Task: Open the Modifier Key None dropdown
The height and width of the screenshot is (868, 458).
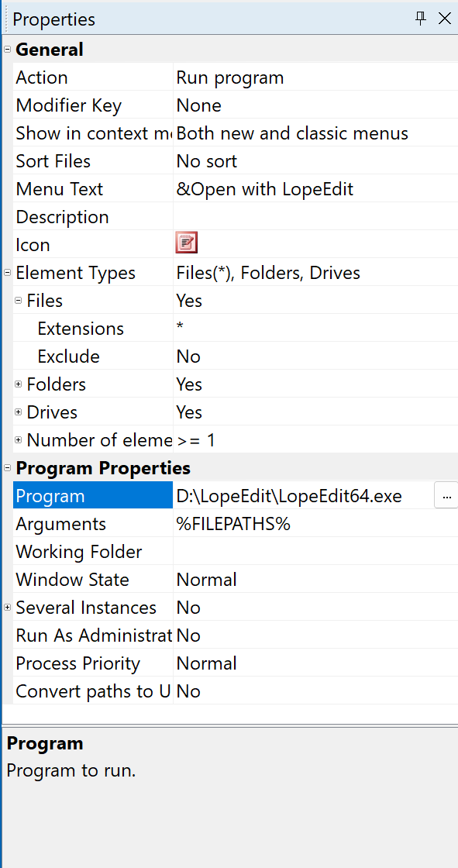Action: pyautogui.click(x=315, y=105)
